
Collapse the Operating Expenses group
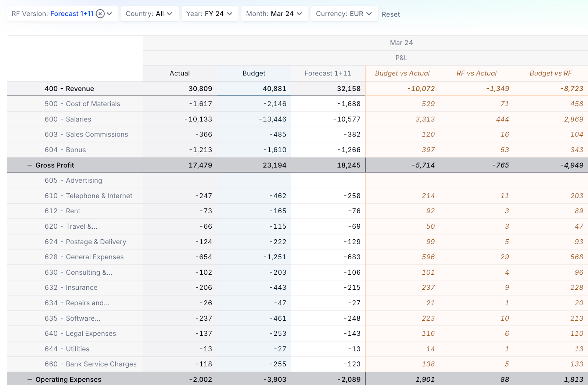(x=30, y=379)
